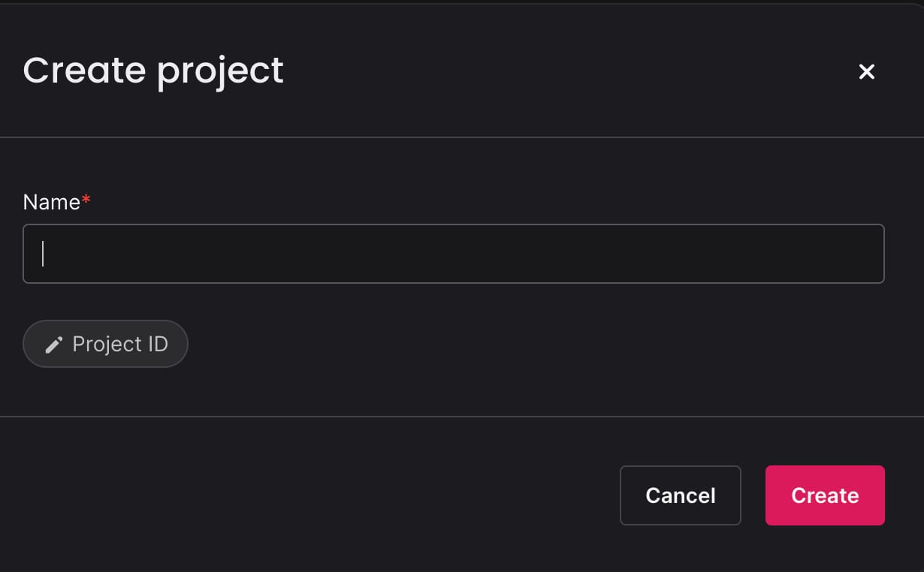Image resolution: width=924 pixels, height=572 pixels.
Task: Click the text cursor inside the Name box
Action: [43, 254]
